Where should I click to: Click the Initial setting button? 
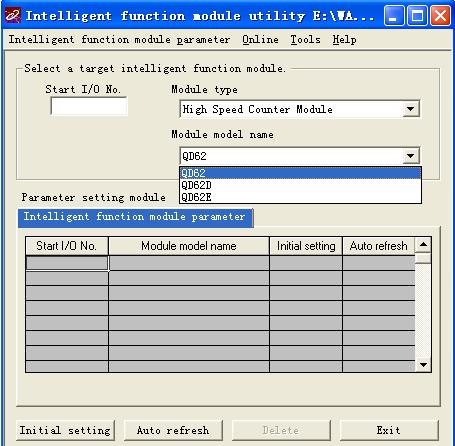[65, 430]
